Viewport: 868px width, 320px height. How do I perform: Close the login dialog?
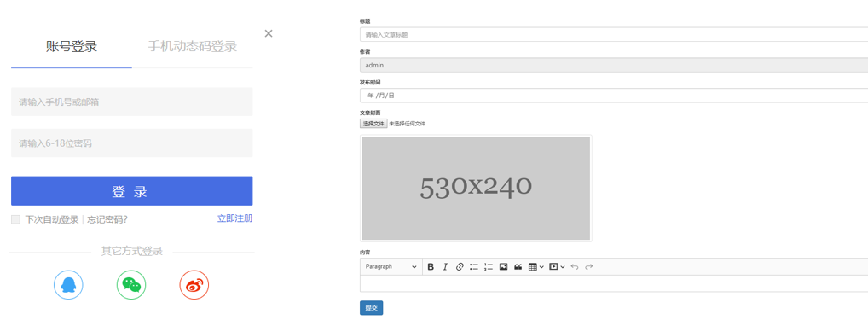point(269,33)
